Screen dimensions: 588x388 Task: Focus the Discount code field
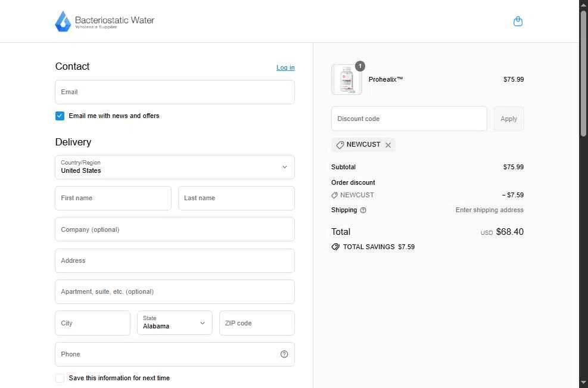click(x=409, y=119)
